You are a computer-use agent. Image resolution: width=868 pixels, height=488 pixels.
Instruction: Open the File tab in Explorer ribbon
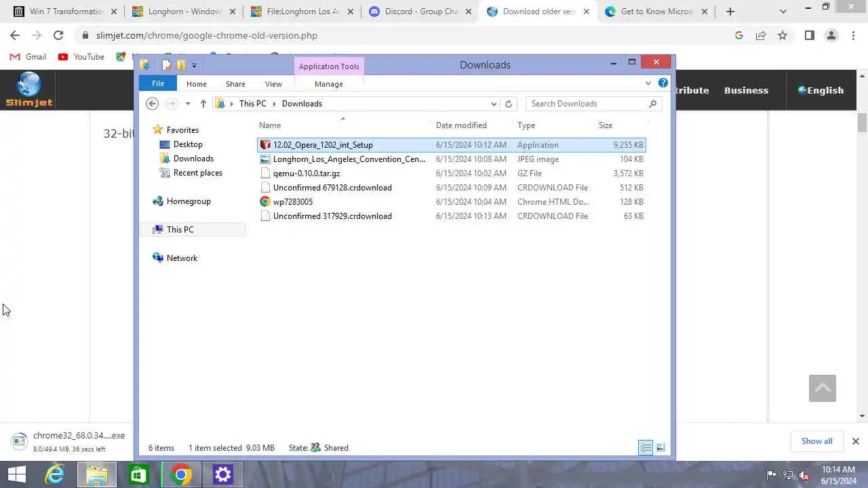pyautogui.click(x=157, y=83)
